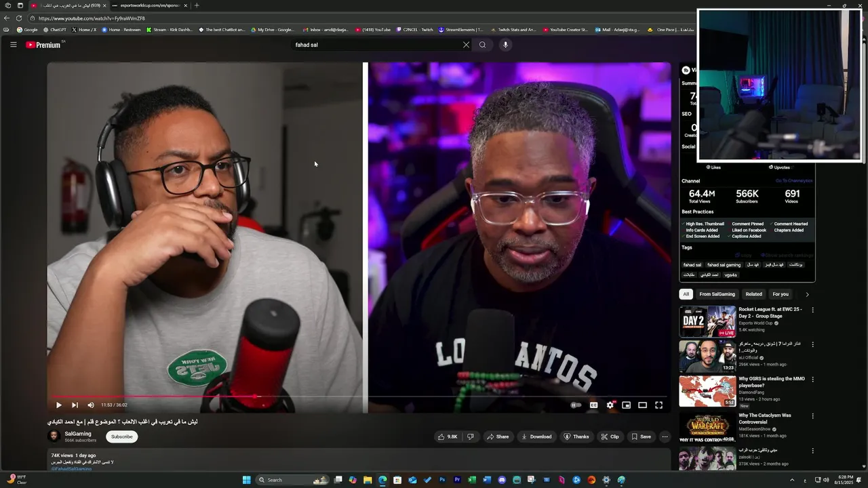Skip to next video
The image size is (868, 488).
coord(75,405)
